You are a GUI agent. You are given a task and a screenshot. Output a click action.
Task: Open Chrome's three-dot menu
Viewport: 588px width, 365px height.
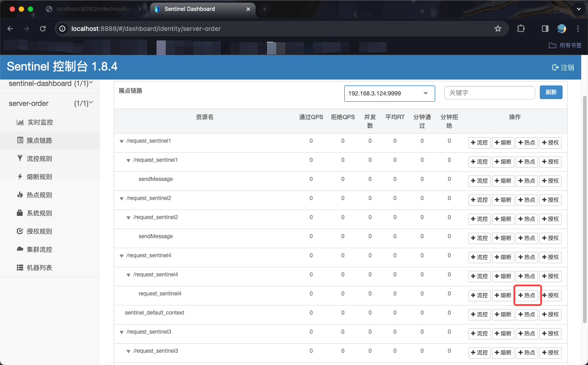[578, 29]
